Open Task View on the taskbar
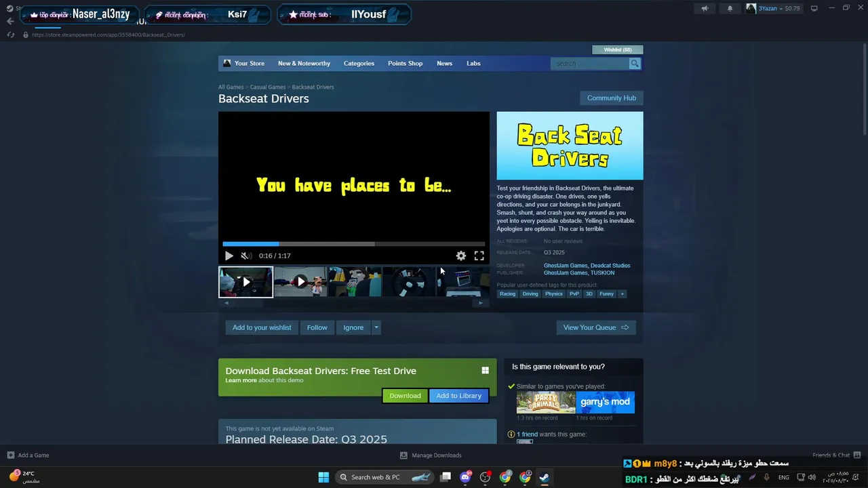Screen dimensions: 868x488 [446, 477]
